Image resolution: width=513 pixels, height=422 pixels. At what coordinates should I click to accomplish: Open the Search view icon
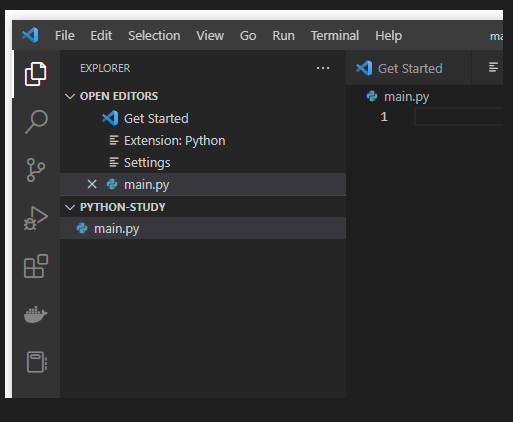click(36, 122)
